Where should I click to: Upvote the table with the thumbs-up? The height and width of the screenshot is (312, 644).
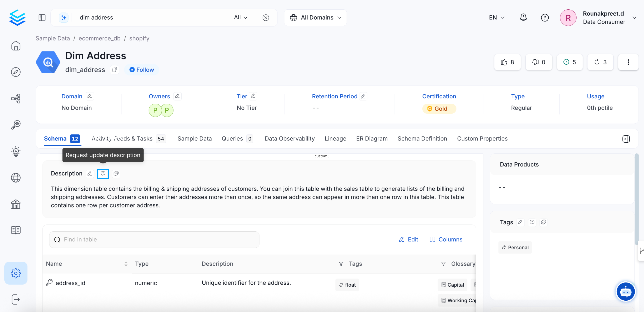(507, 62)
